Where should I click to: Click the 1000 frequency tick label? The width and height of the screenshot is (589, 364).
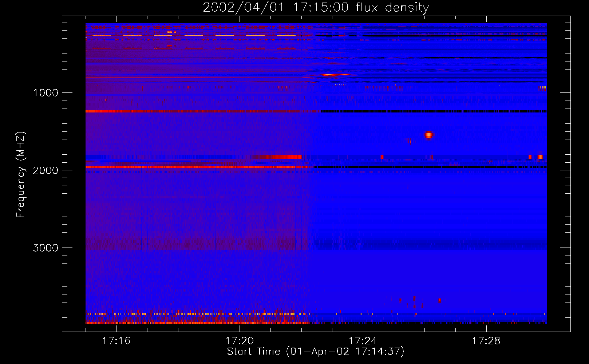[x=46, y=93]
